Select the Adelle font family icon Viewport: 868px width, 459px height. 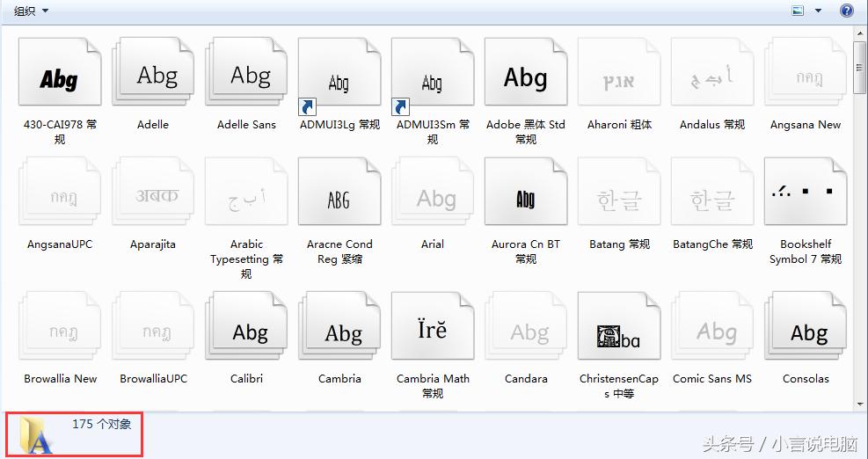click(155, 76)
